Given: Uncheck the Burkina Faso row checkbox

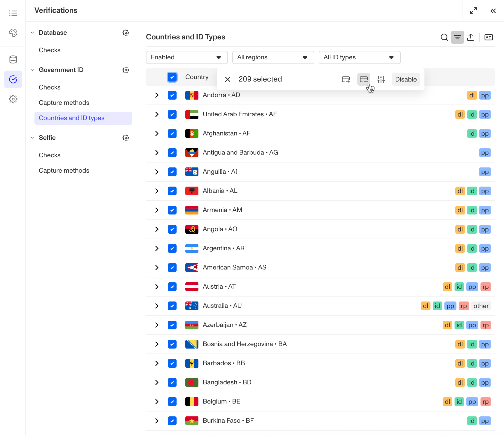Looking at the screenshot, I should tap(172, 421).
